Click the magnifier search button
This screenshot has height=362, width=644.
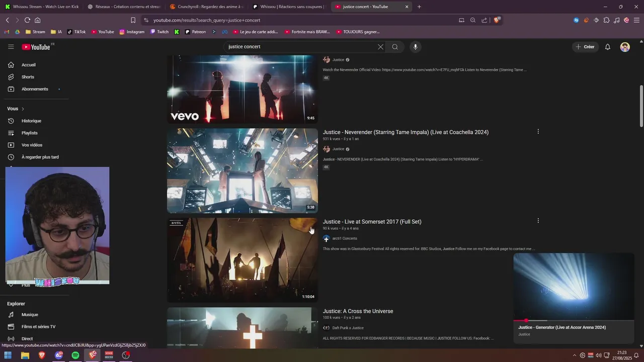pyautogui.click(x=395, y=47)
